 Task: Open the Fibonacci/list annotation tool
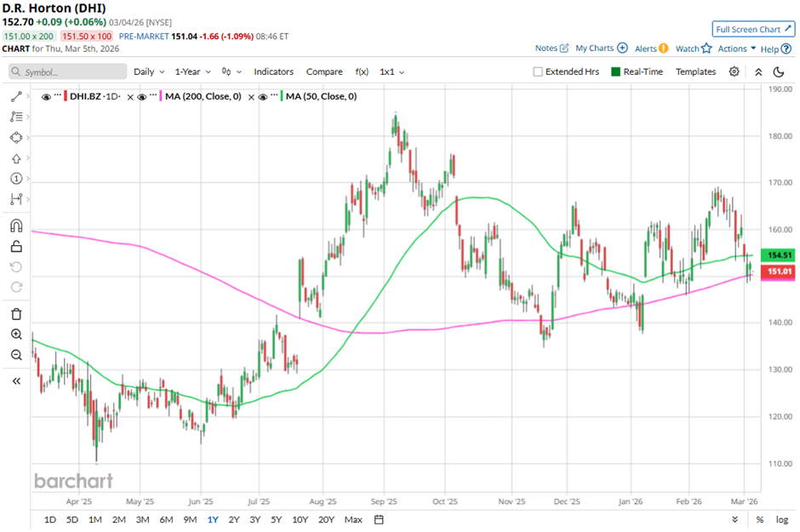[x=16, y=117]
